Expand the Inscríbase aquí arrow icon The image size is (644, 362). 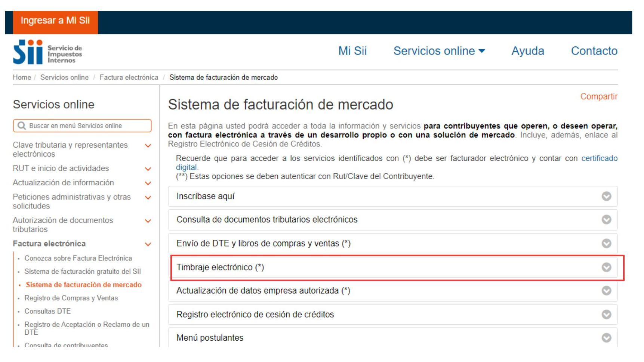tap(606, 196)
